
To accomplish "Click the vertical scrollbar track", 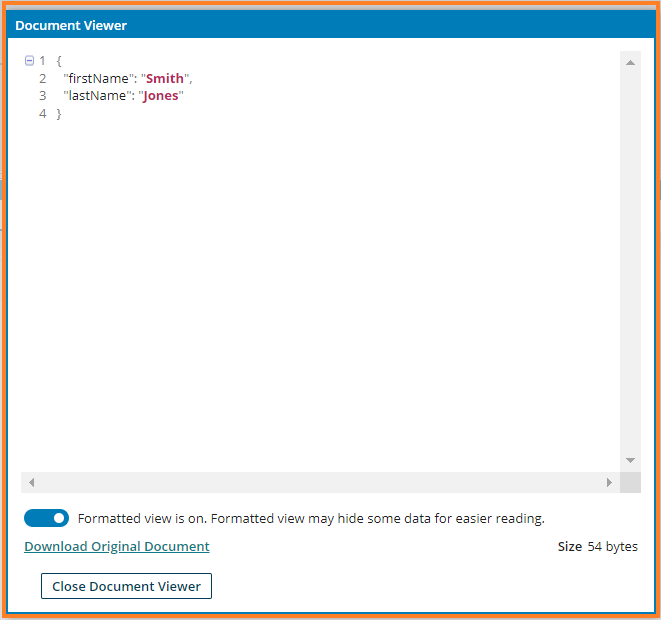I will point(630,260).
